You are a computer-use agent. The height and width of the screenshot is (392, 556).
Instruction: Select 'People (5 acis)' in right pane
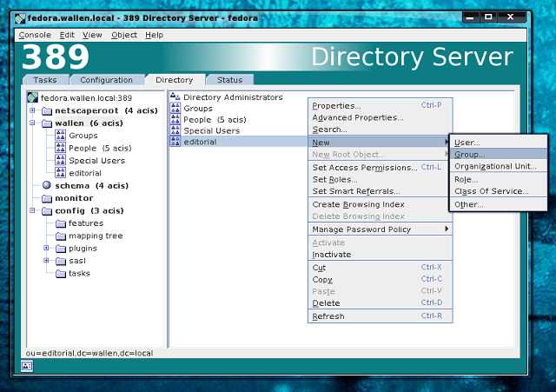coord(215,120)
